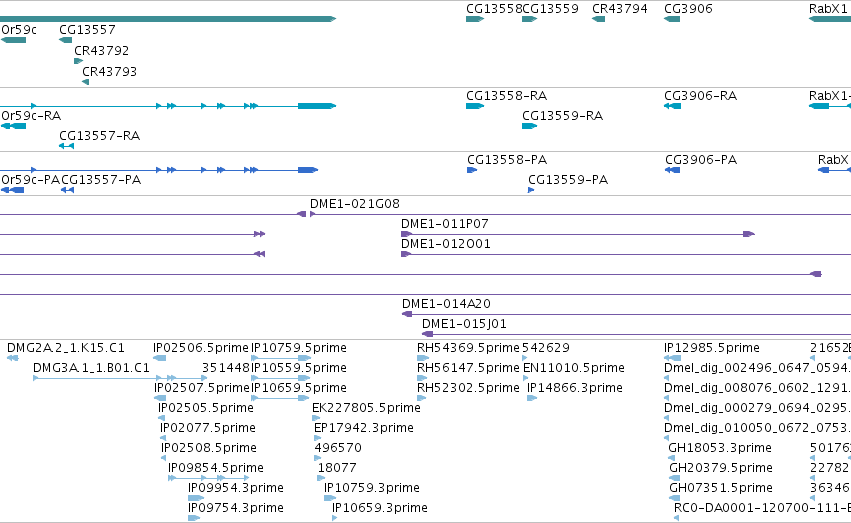851x523 pixels.
Task: Select EP17942.3prime feature label
Action: [x=364, y=428]
